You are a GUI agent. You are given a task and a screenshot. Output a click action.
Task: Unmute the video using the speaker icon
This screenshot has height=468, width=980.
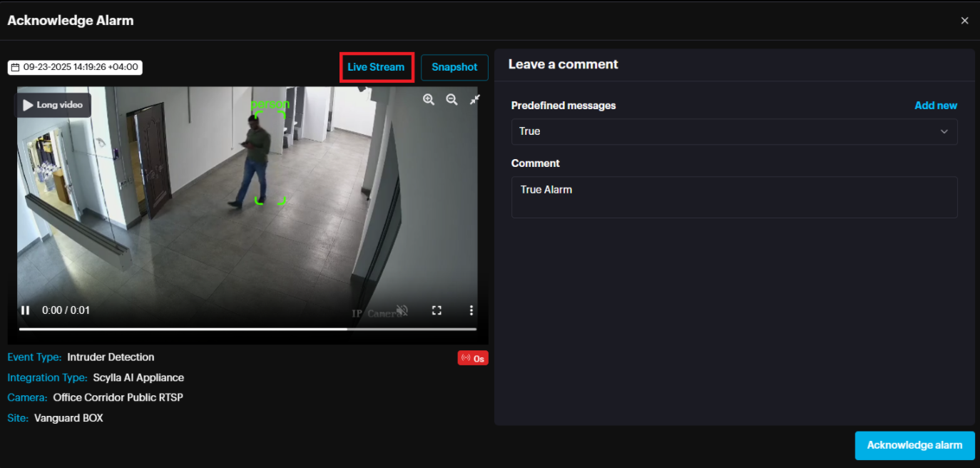(x=402, y=310)
